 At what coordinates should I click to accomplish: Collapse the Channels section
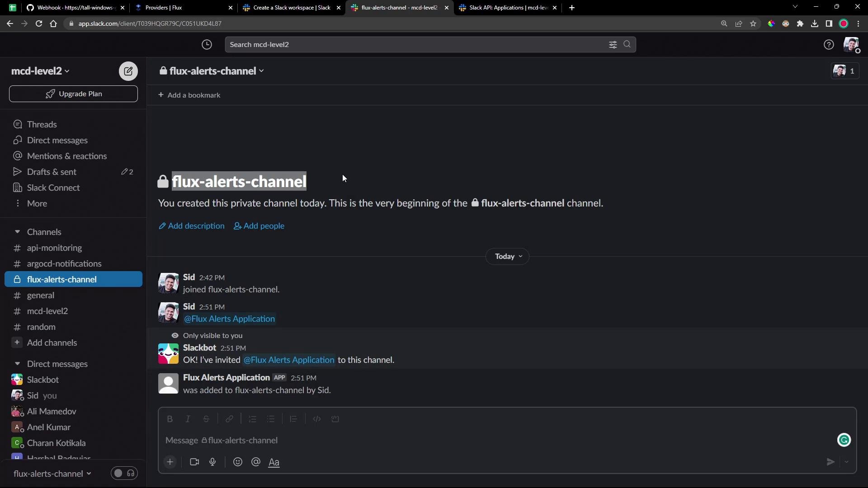click(x=17, y=232)
